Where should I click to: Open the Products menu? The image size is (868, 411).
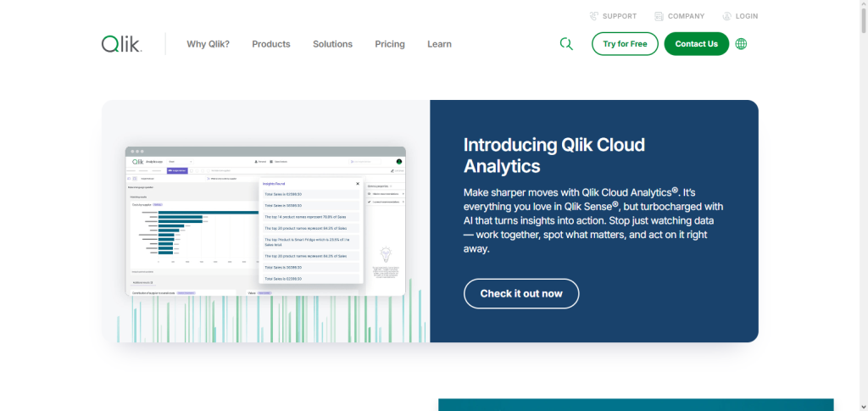pyautogui.click(x=271, y=44)
